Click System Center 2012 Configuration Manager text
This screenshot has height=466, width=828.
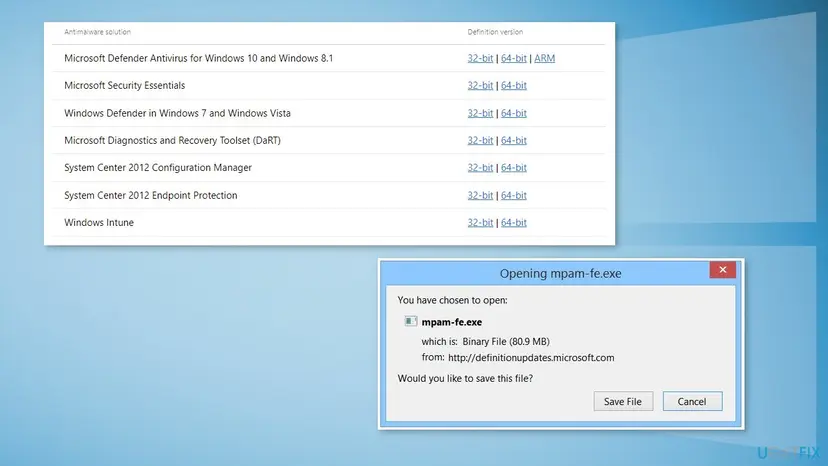click(x=158, y=167)
